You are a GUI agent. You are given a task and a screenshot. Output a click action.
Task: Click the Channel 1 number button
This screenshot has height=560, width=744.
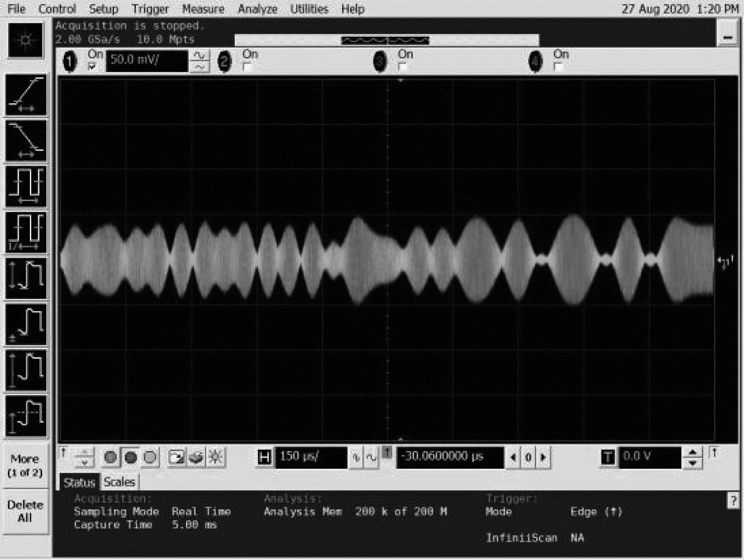pos(70,62)
